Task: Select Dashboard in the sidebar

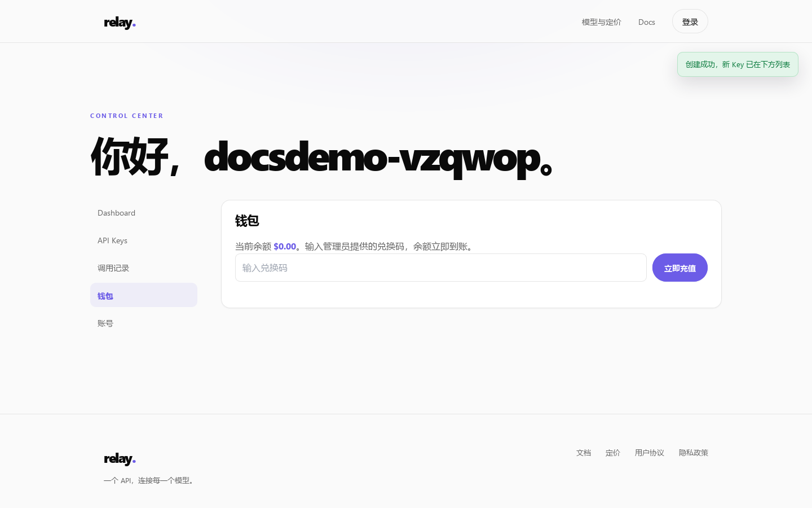Action: pos(144,213)
